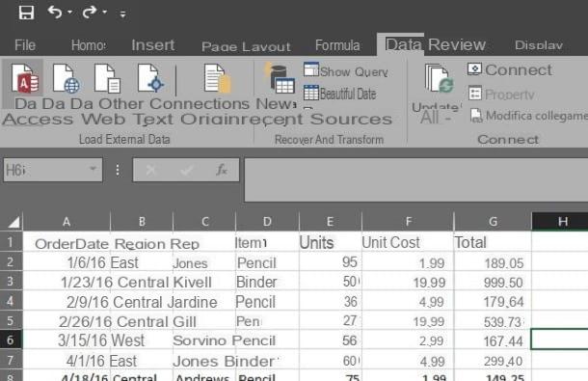Click the Unit Cost cell showing 2.99
This screenshot has width=588, height=381.
tap(408, 340)
